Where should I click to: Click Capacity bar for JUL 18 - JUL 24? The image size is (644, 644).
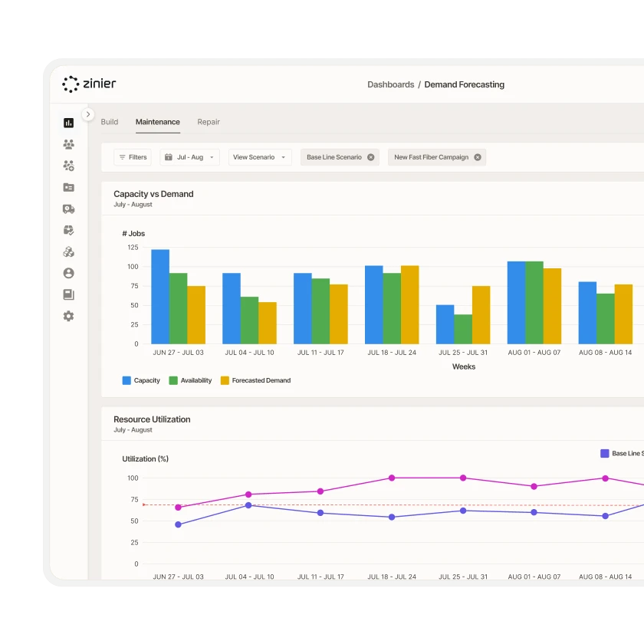tap(374, 305)
